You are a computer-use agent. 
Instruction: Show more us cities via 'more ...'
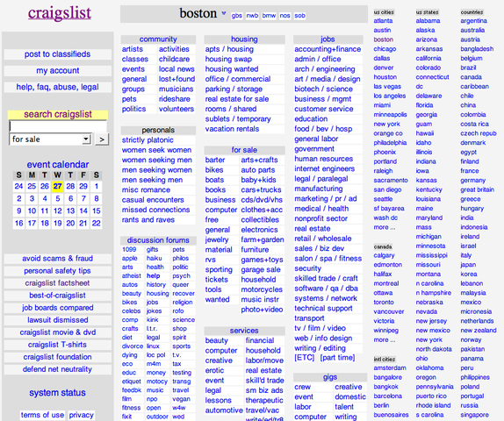(x=385, y=227)
